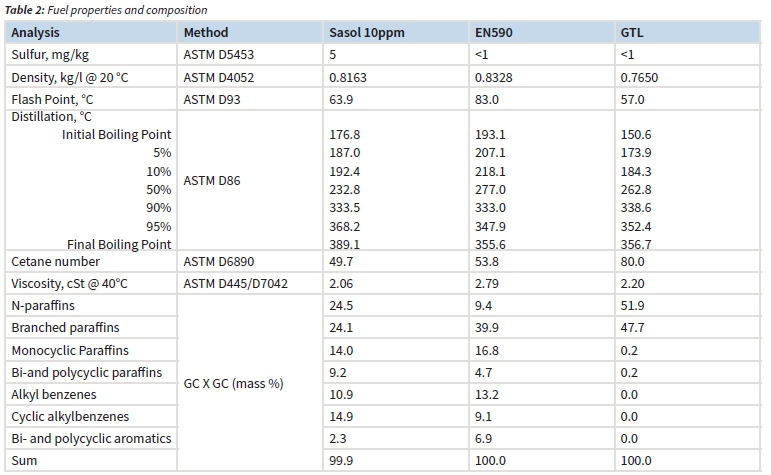Click the "Method" column header
This screenshot has width=771, height=475.
tap(205, 33)
